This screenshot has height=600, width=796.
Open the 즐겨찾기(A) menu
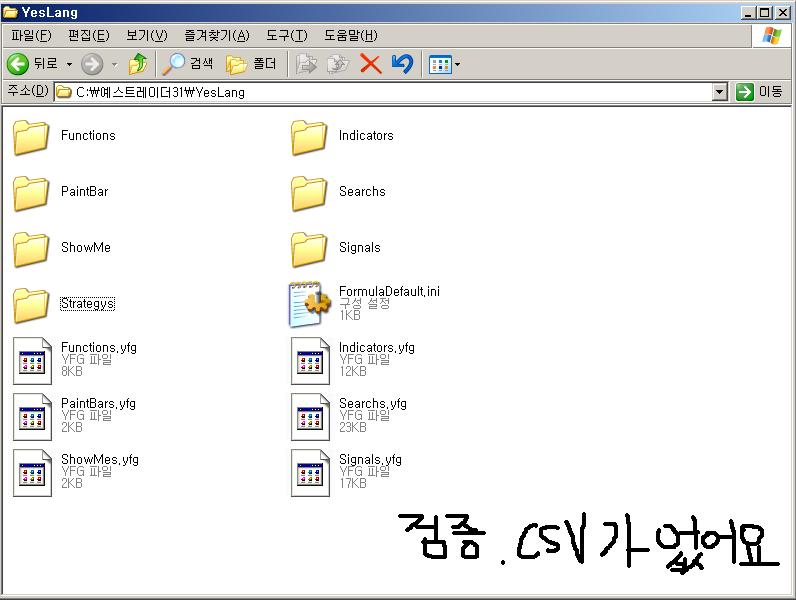(217, 36)
